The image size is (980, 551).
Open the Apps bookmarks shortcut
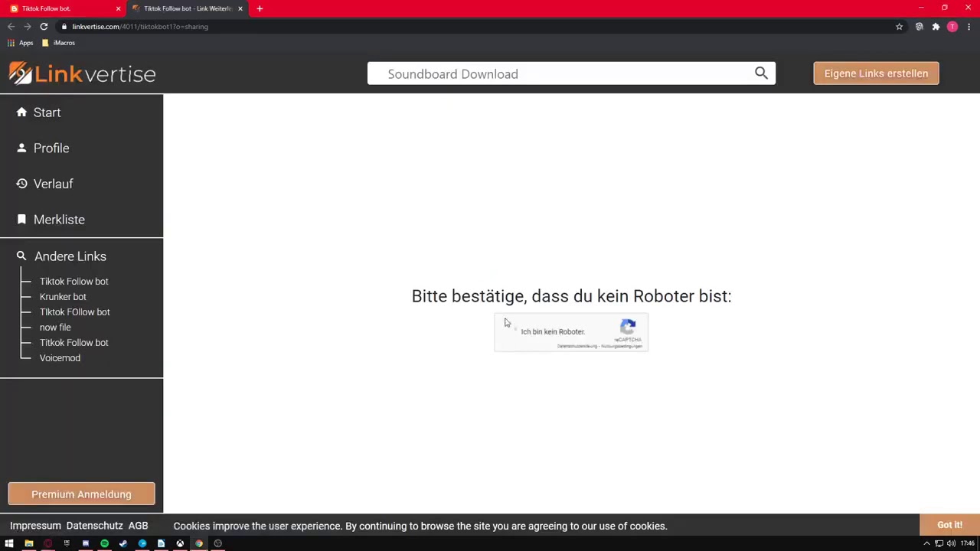click(21, 43)
